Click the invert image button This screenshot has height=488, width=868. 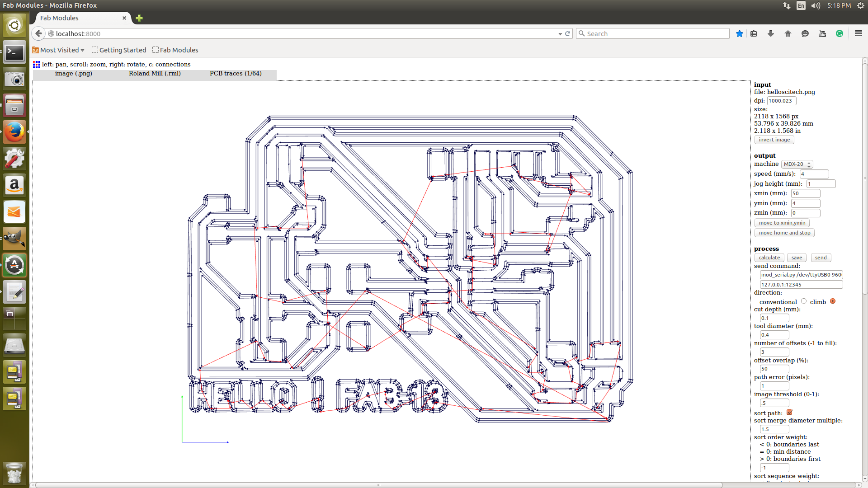pos(774,140)
